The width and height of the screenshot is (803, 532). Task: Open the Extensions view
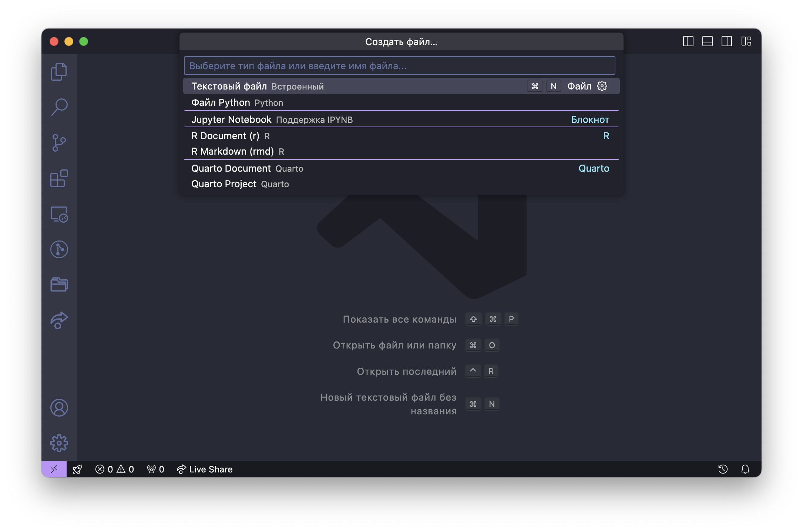pos(59,179)
